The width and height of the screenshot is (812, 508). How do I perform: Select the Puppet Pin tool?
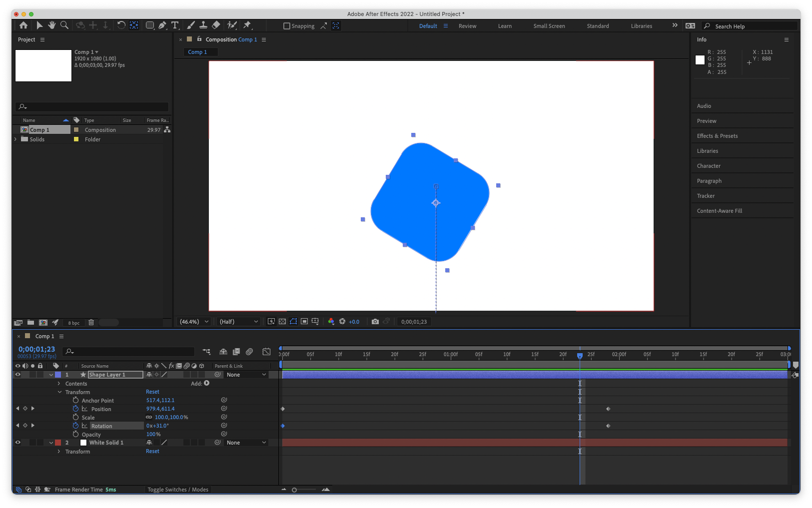tap(247, 25)
